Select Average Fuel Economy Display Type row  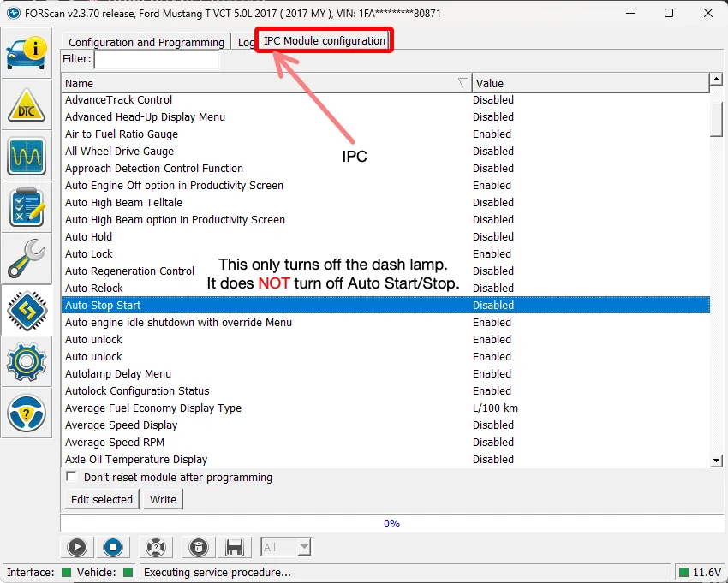[x=385, y=408]
